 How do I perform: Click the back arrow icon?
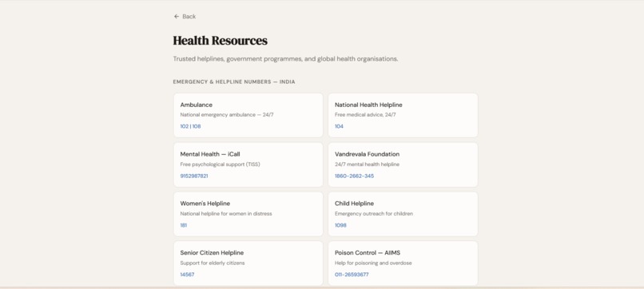(177, 17)
